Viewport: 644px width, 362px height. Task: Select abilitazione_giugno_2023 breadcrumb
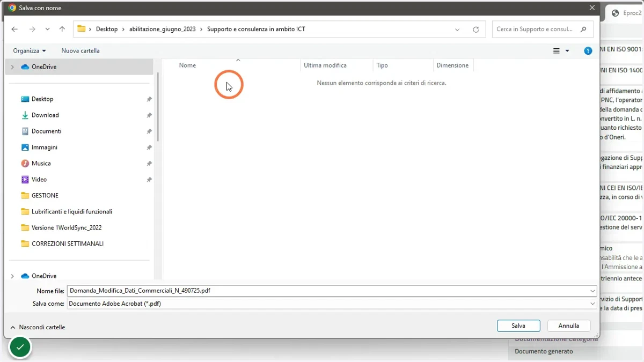[163, 29]
